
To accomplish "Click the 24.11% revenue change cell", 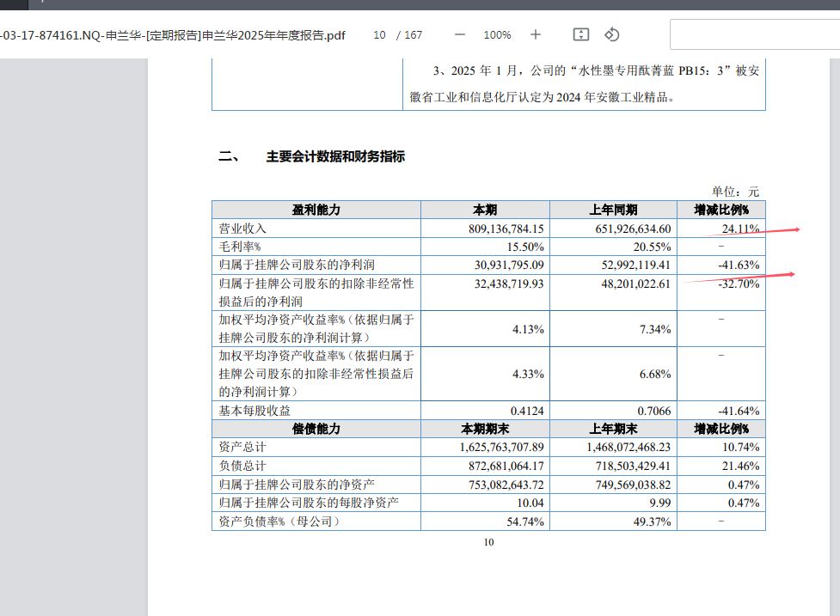I will coord(721,229).
